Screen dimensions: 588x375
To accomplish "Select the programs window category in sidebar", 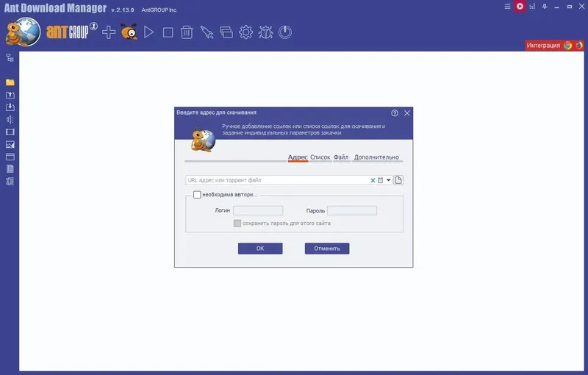I will 10,157.
